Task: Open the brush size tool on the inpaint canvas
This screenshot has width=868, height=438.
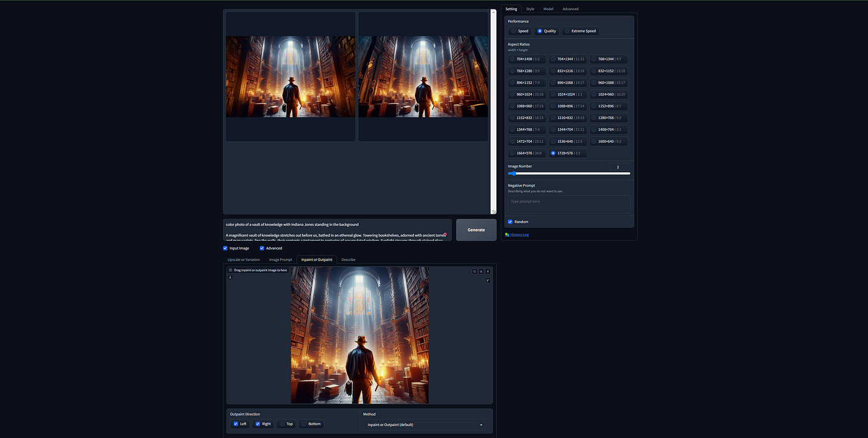Action: [x=488, y=280]
